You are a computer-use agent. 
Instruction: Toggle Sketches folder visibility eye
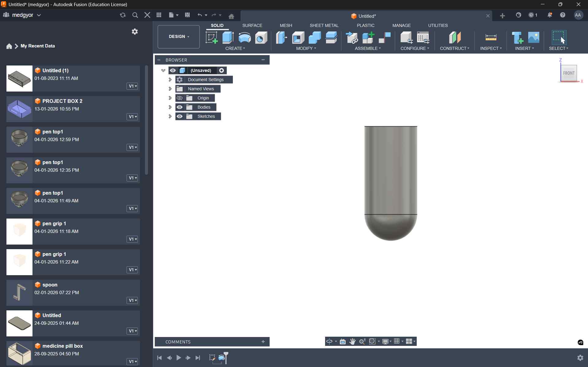point(180,116)
